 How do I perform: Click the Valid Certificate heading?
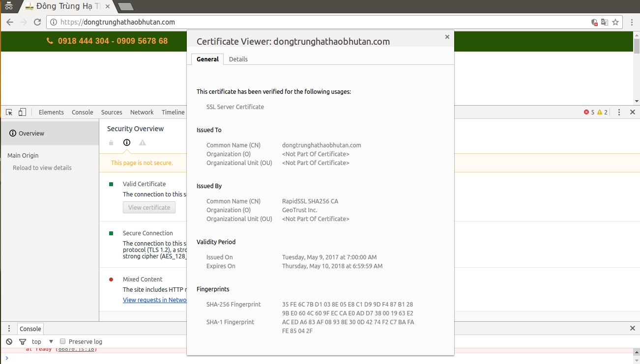(144, 184)
